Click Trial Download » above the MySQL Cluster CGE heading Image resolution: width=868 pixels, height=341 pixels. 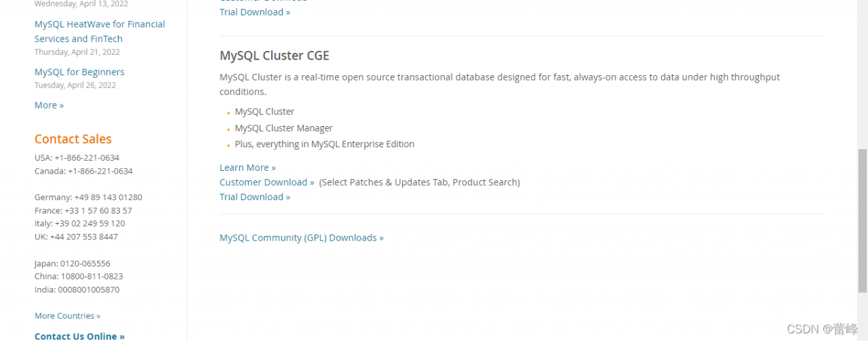[x=254, y=12]
